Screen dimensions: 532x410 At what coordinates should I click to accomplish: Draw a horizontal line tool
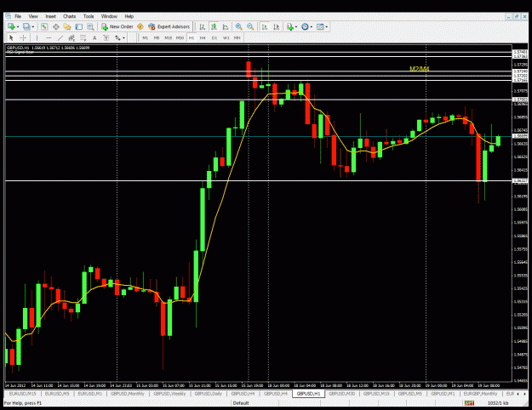click(49, 38)
